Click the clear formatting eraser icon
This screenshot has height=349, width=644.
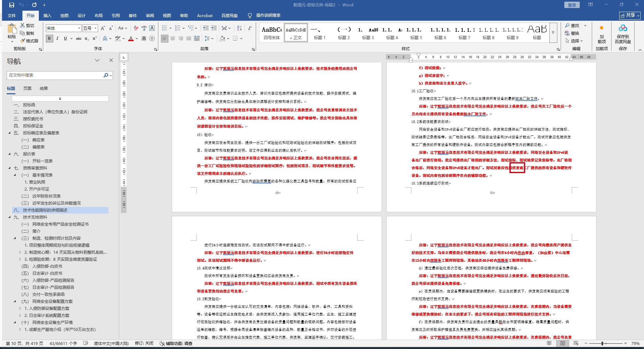point(136,28)
